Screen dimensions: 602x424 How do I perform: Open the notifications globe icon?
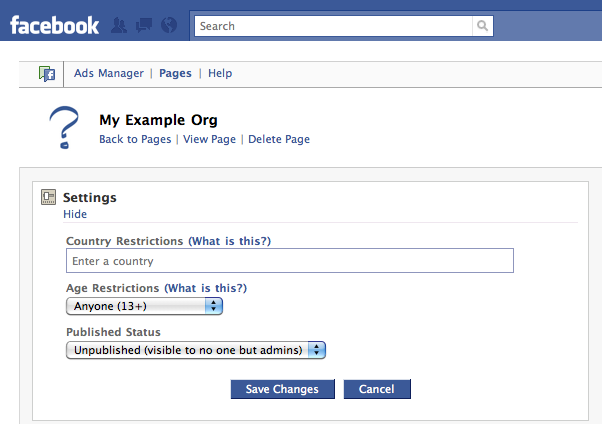tap(169, 26)
